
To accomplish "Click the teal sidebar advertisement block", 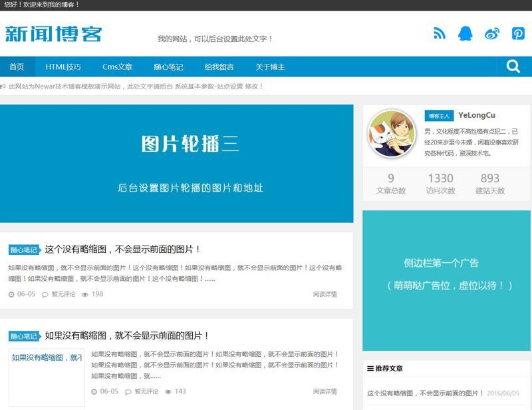I will (446, 280).
